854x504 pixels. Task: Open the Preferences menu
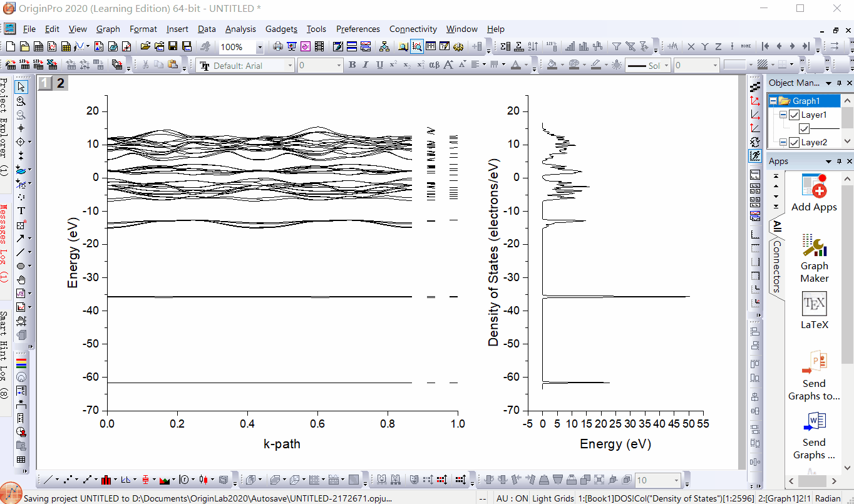coord(358,29)
